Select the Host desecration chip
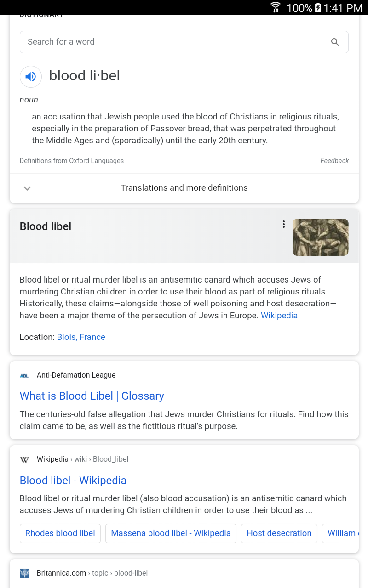Screen dimensions: 368x588 [279, 533]
